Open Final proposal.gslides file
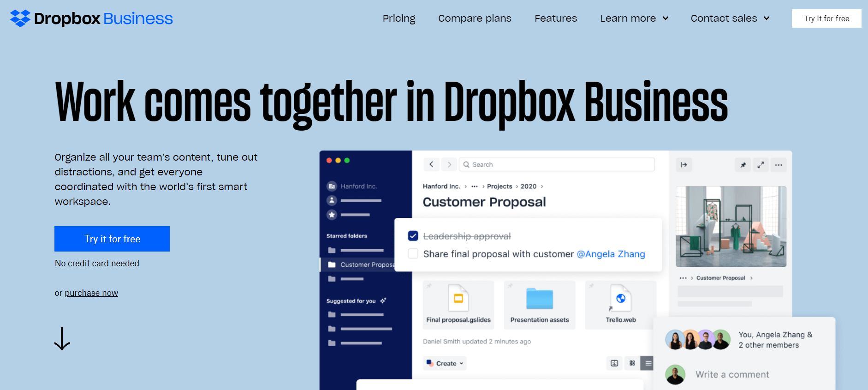The height and width of the screenshot is (390, 868). [458, 305]
